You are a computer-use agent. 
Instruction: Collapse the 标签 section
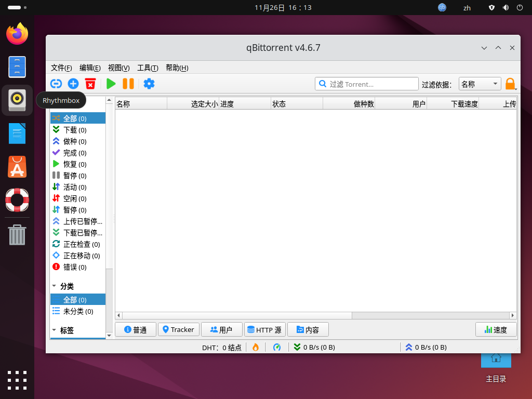click(55, 330)
